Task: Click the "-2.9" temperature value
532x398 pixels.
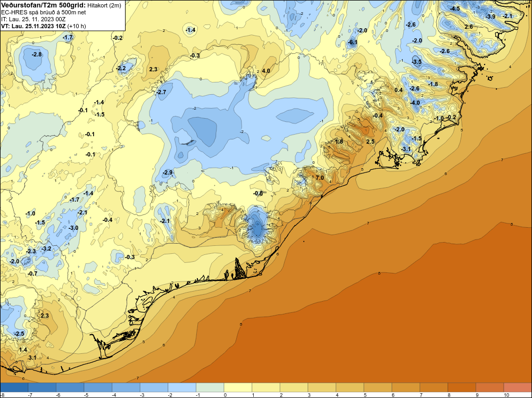Action: tap(168, 172)
